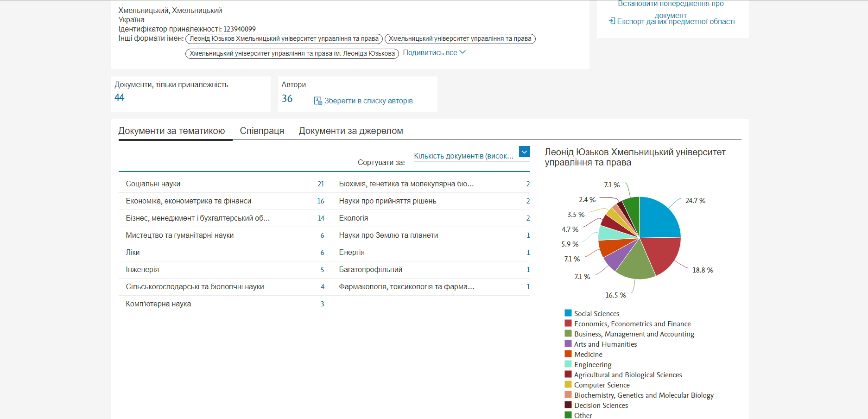Click name tag ending 'ім. Леоніда Юзькова'
This screenshot has height=419, width=868.
[x=292, y=53]
